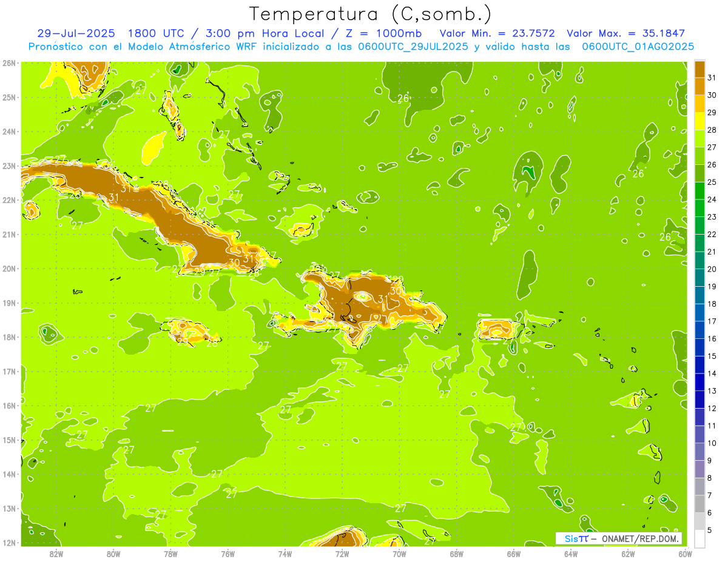Click the 18N latitude axis label
Image resolution: width=728 pixels, height=562 pixels.
coord(8,337)
